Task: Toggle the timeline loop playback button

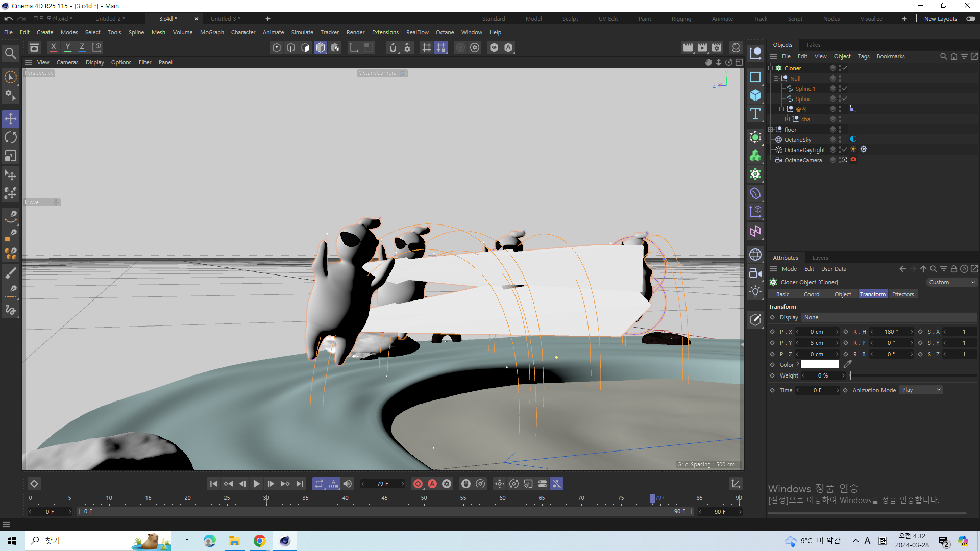Action: click(319, 484)
